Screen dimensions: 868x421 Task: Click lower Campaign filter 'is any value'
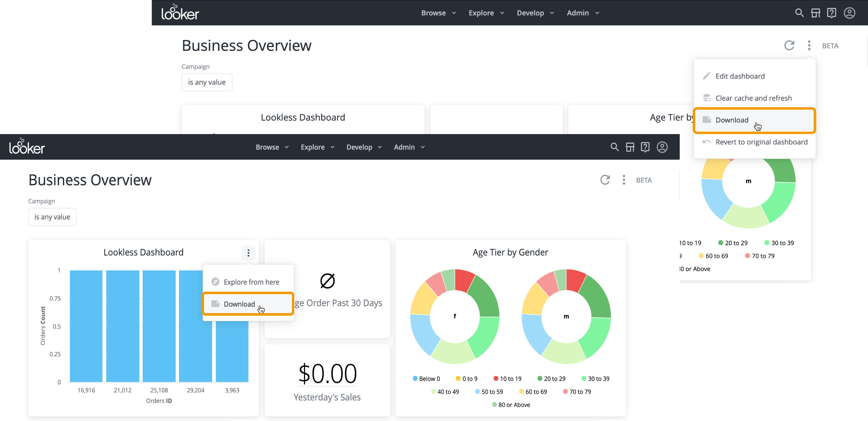pyautogui.click(x=52, y=217)
